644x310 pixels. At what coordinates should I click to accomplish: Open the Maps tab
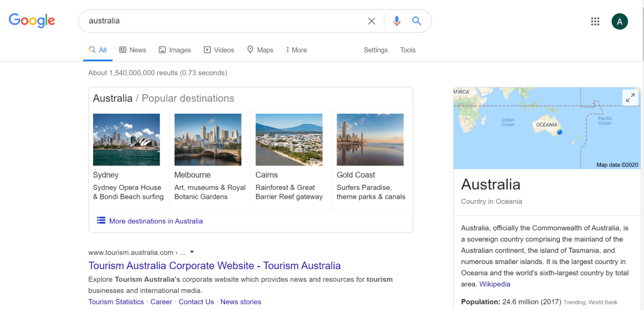[260, 50]
